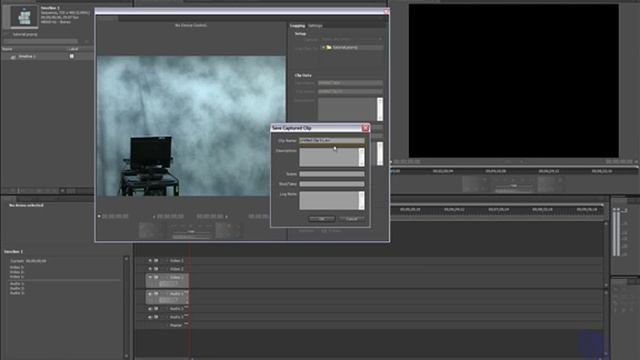The width and height of the screenshot is (640, 360).
Task: Toggle Video 3 track eye icon
Action: pyautogui.click(x=150, y=260)
